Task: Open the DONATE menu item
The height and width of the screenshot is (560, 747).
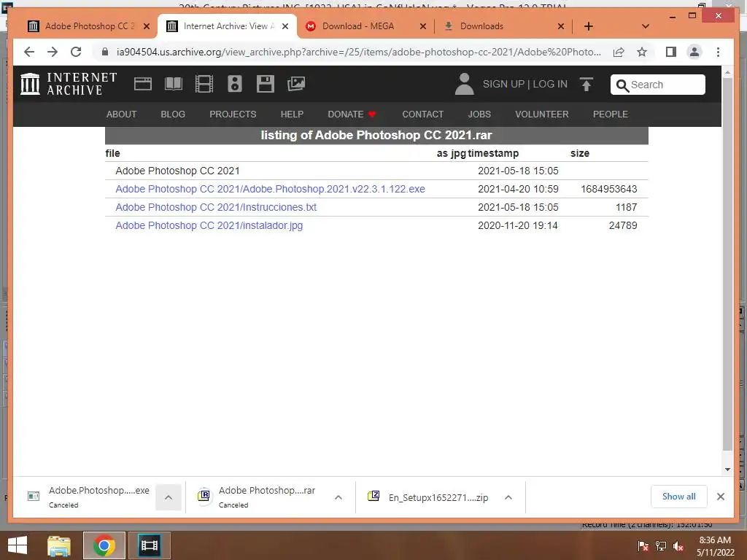Action: 352,114
